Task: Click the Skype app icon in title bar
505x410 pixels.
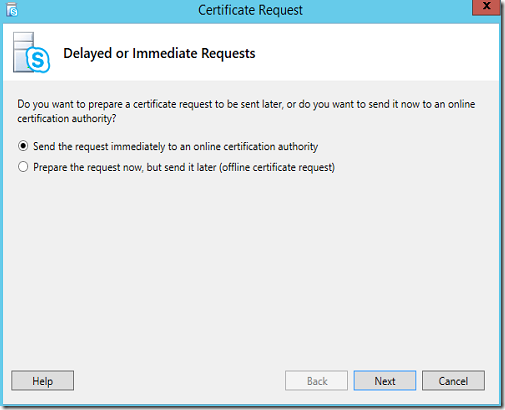Action: (x=12, y=10)
